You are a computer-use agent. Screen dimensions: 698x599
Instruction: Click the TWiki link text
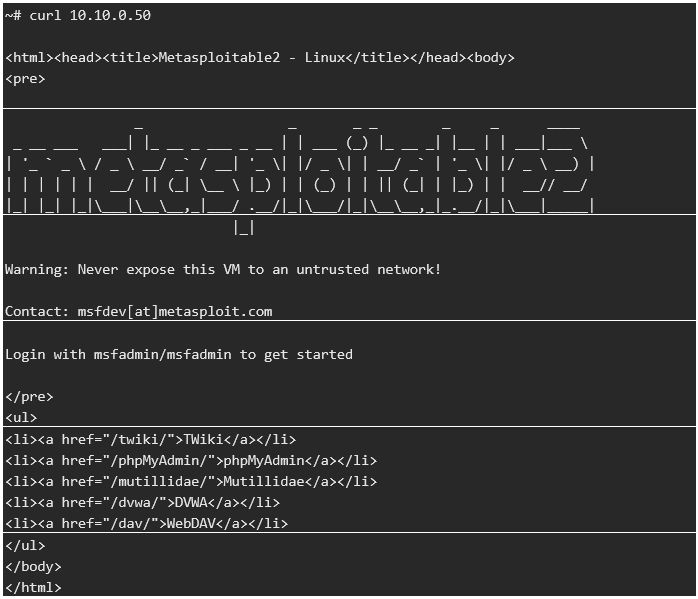tap(204, 439)
